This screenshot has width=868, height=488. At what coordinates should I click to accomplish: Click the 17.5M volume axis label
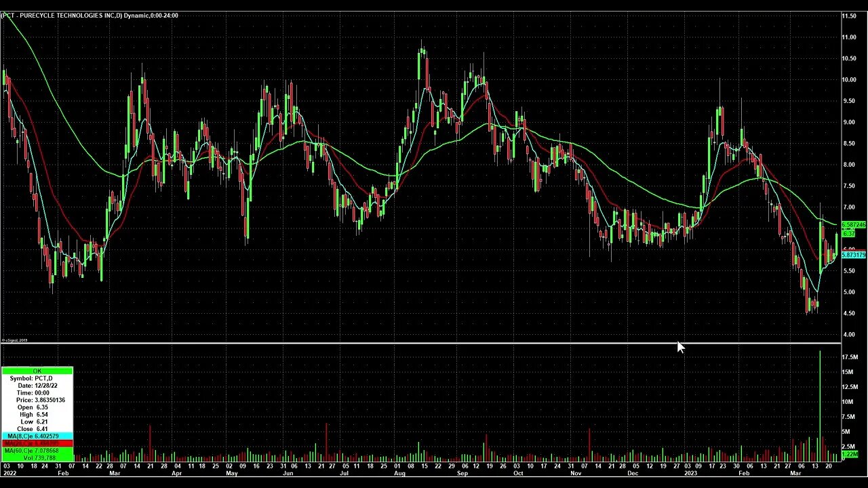[x=849, y=357]
